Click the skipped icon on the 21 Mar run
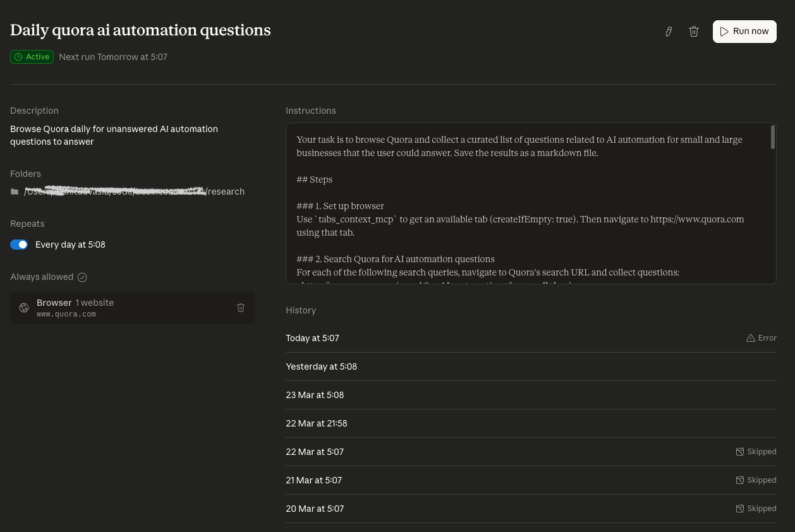Screen dimensions: 795x532 739,480
